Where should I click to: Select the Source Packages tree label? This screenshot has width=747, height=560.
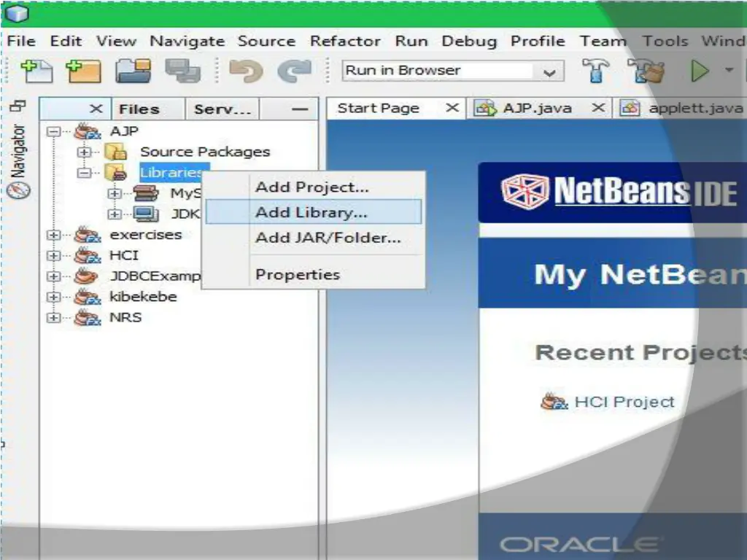205,152
